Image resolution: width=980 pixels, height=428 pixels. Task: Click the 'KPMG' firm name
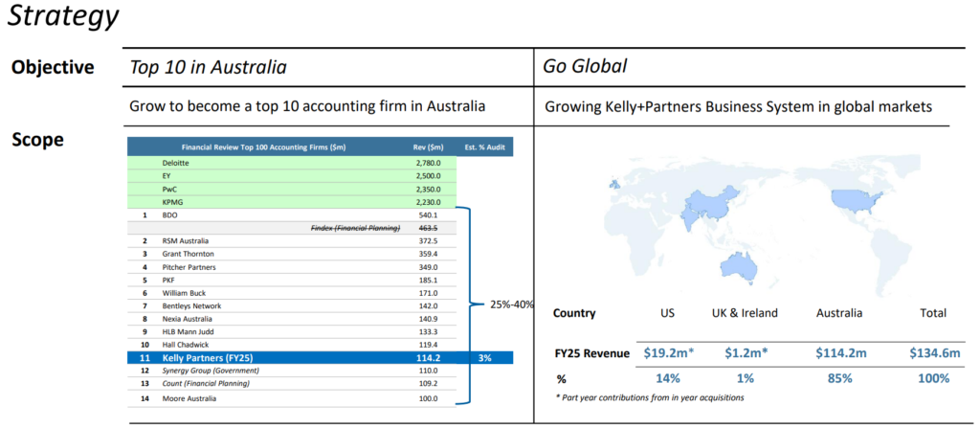tap(171, 202)
